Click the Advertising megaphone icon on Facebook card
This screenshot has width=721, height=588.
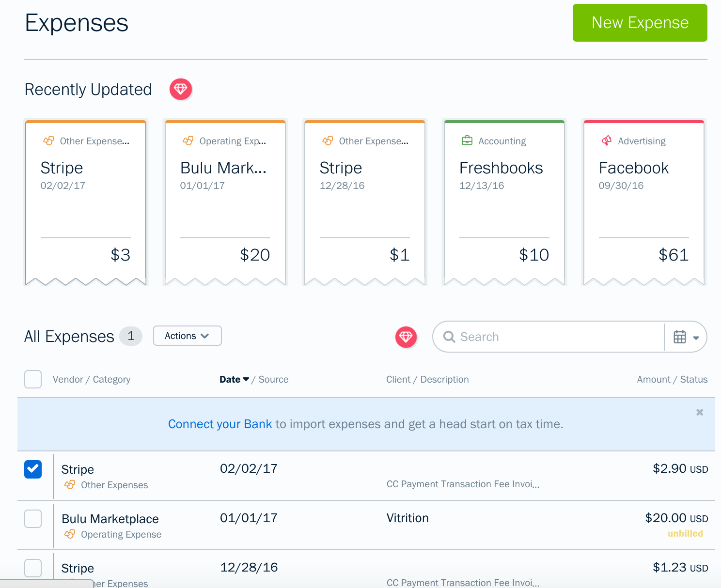click(x=606, y=141)
